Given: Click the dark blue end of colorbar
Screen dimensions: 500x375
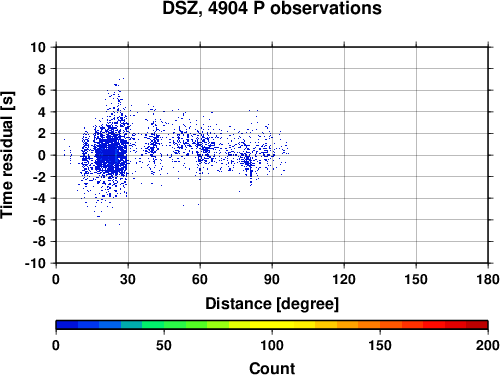Looking at the screenshot, I should (67, 325).
